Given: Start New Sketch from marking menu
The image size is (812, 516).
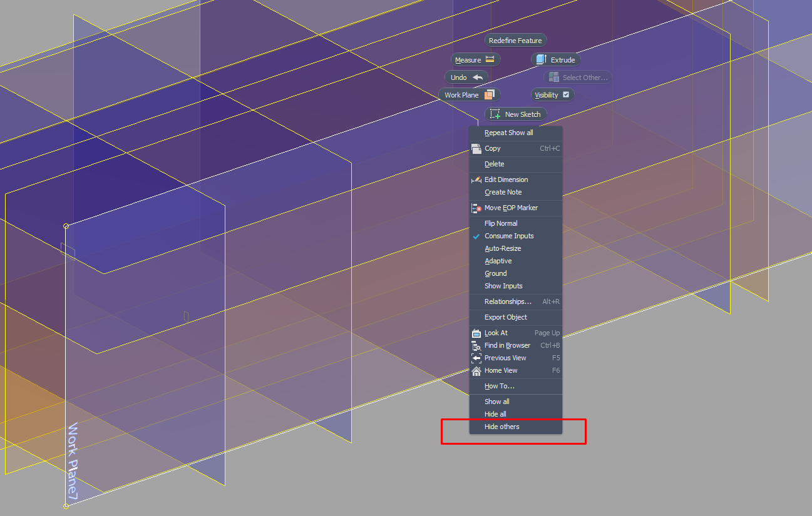Looking at the screenshot, I should pos(516,114).
